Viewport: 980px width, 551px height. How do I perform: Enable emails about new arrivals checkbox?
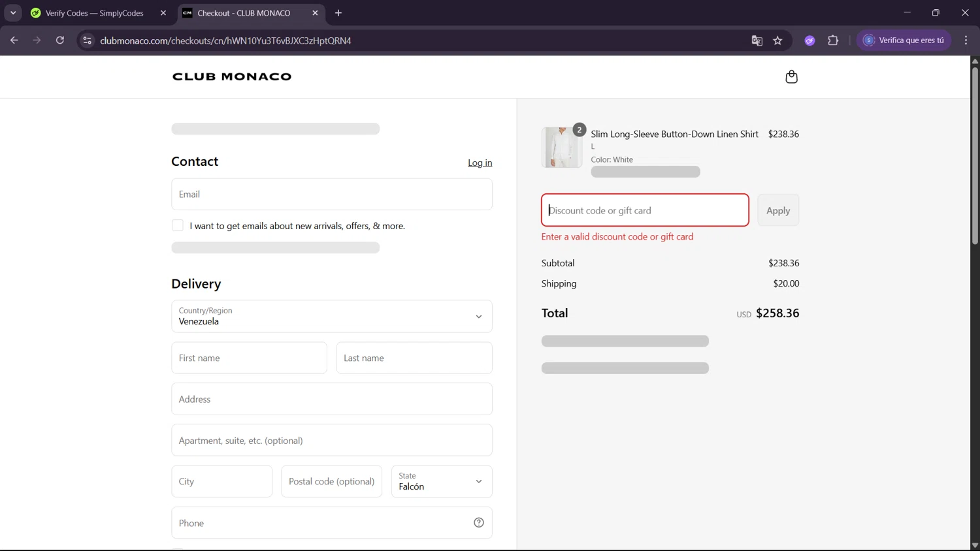point(178,226)
